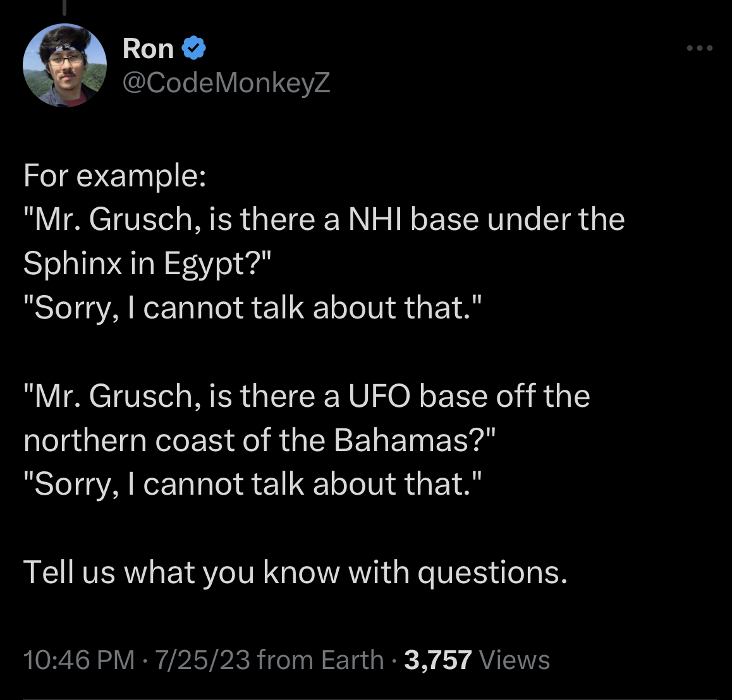Click the 3,757 view count number
Viewport: 732px width, 700px height.
pos(437,660)
